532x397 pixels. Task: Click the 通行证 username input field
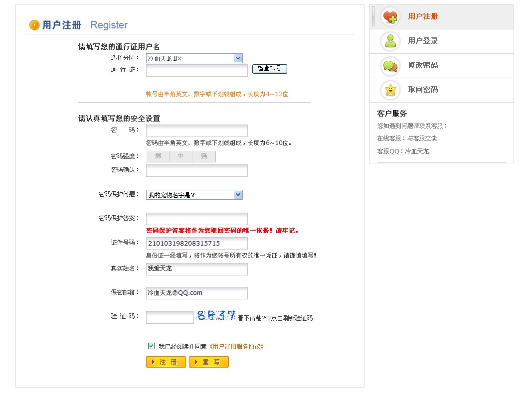pos(196,70)
